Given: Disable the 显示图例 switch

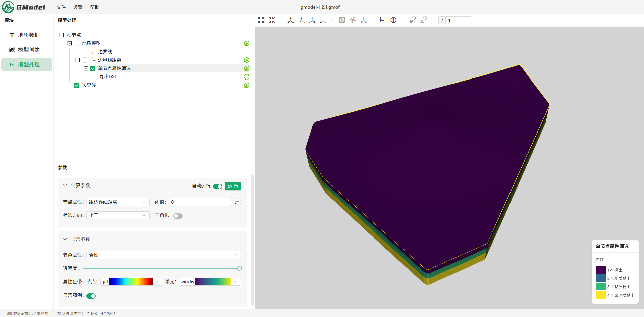Looking at the screenshot, I should pos(91,296).
